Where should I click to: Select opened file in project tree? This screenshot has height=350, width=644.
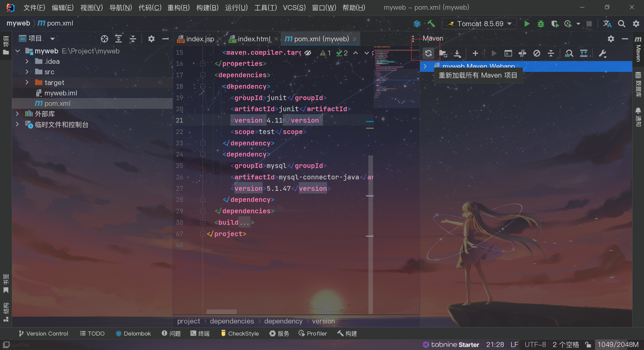coord(104,39)
